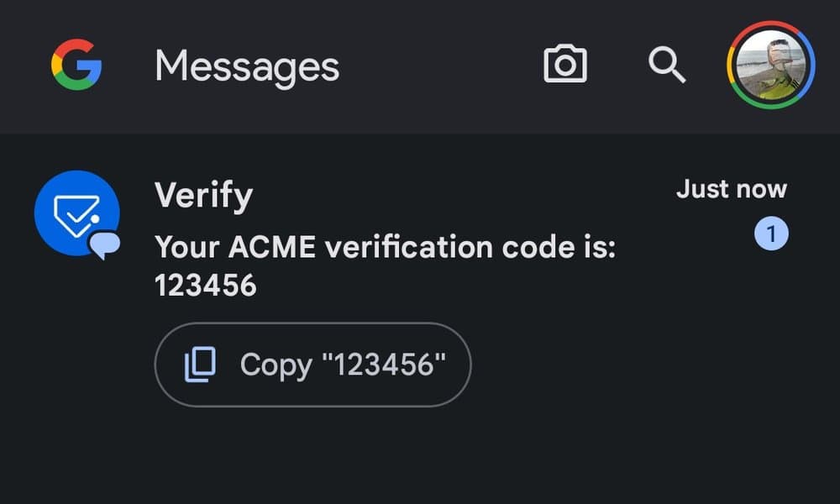The height and width of the screenshot is (504, 840).
Task: Tap the search magnifier icon
Action: point(666,66)
